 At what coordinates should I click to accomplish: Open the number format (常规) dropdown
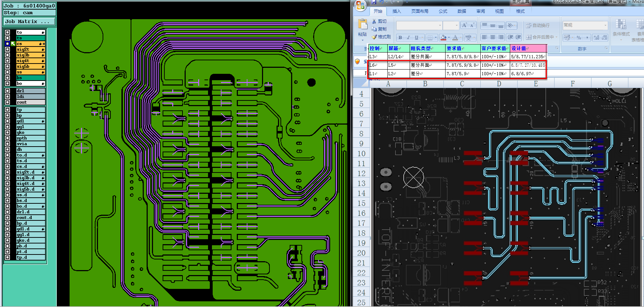[605, 25]
